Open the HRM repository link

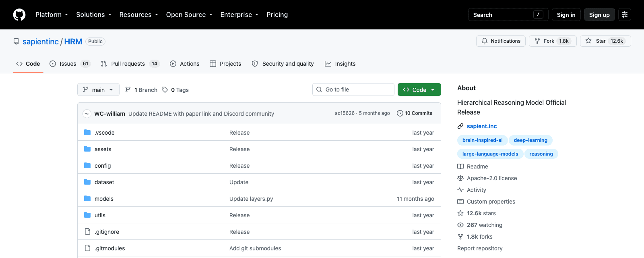pos(73,42)
